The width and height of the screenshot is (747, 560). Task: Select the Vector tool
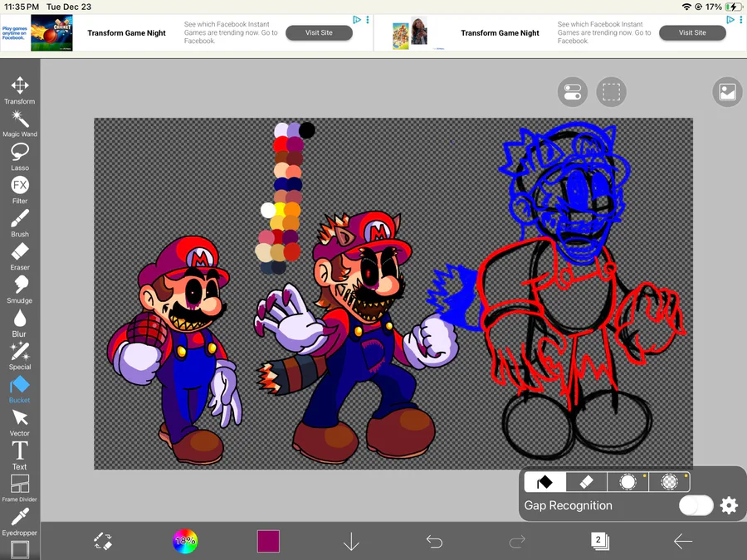pos(20,423)
